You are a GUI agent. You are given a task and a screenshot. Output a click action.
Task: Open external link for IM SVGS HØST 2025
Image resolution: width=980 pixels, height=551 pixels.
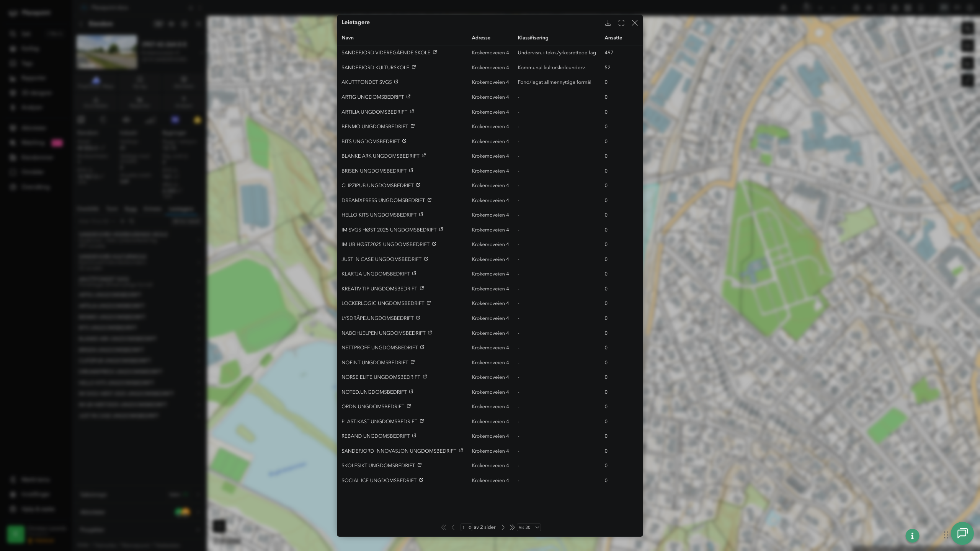pos(441,230)
